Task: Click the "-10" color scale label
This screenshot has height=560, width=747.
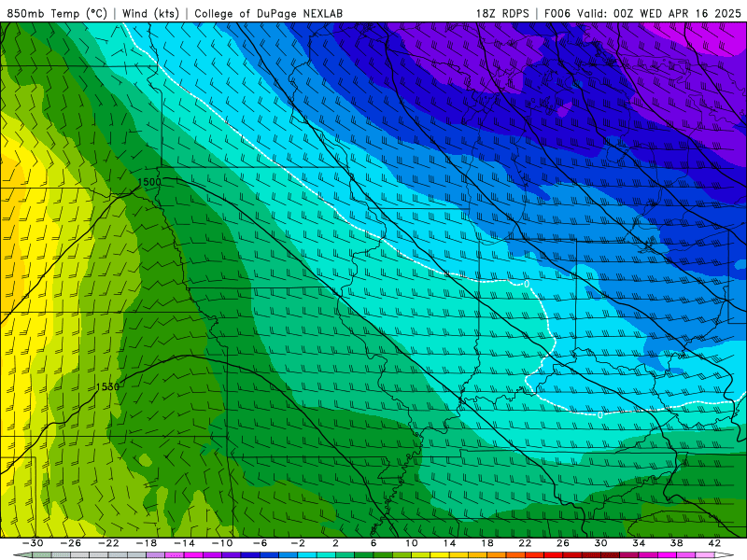Action: click(x=222, y=543)
